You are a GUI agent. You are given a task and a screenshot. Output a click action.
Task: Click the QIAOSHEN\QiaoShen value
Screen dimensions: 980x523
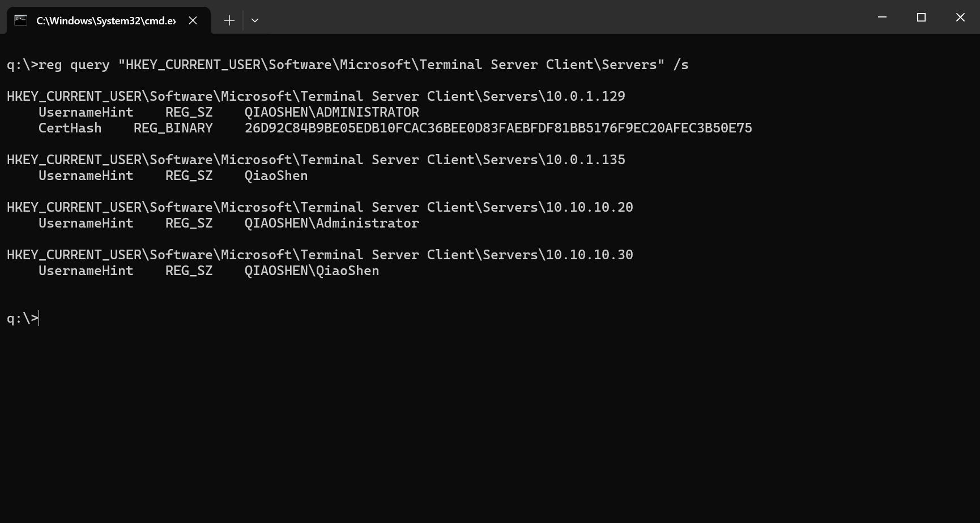(312, 271)
